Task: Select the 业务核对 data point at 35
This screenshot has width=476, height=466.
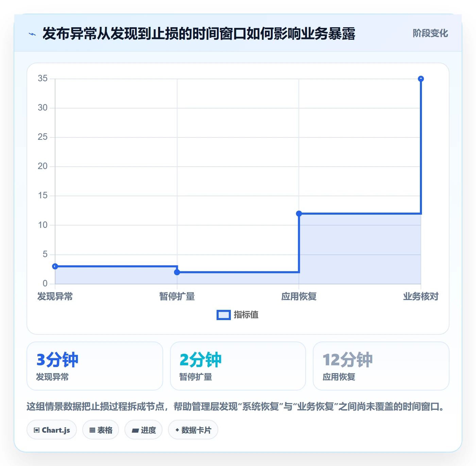Action: click(421, 79)
